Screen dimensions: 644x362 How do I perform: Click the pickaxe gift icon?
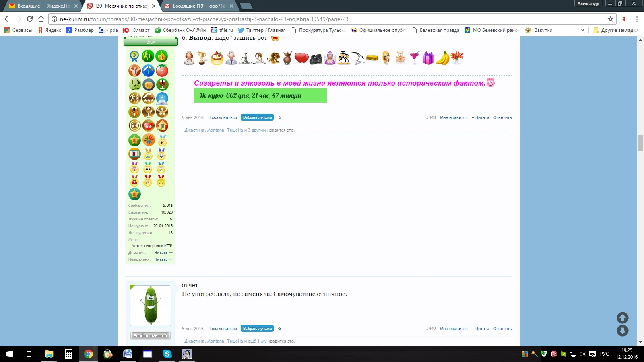click(358, 58)
